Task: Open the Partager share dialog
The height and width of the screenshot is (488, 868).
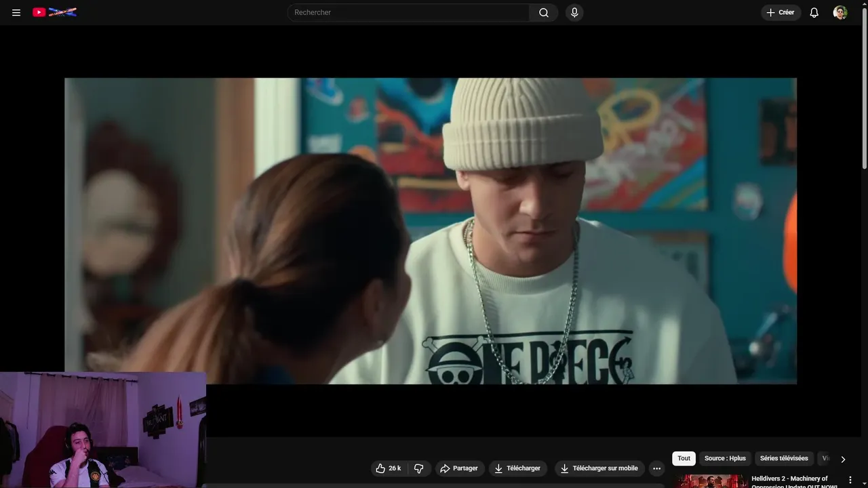Action: point(459,468)
